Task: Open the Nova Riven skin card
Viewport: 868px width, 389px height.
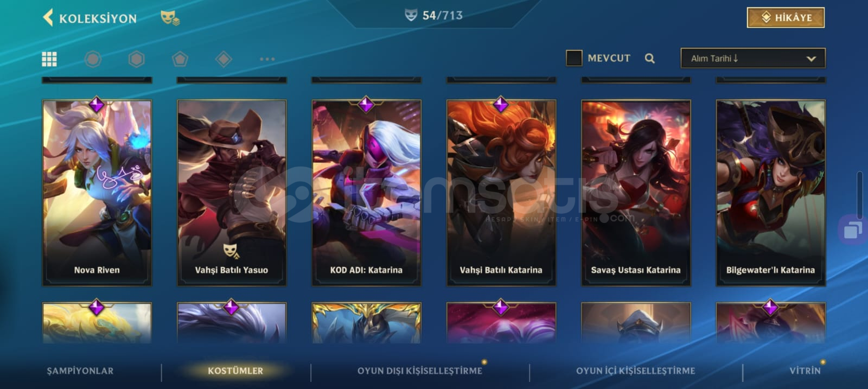Action: [97, 193]
